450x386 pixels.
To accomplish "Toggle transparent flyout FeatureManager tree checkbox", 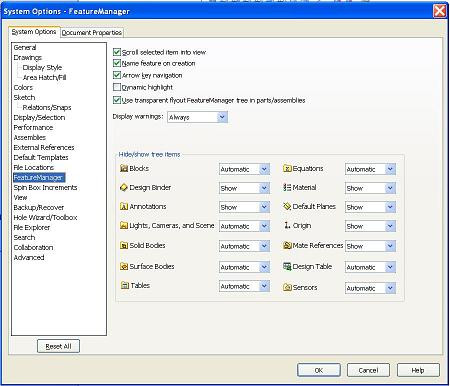I will [117, 100].
